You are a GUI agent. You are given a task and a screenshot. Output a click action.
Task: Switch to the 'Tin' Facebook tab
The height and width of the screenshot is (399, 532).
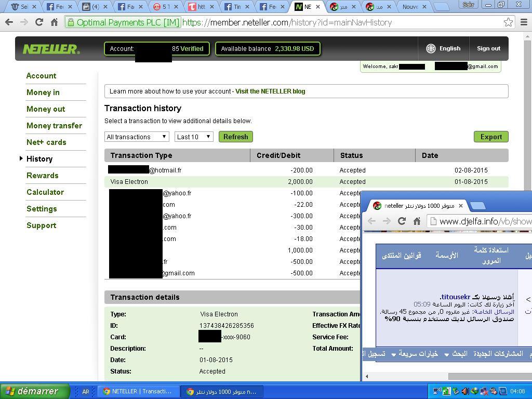[237, 6]
